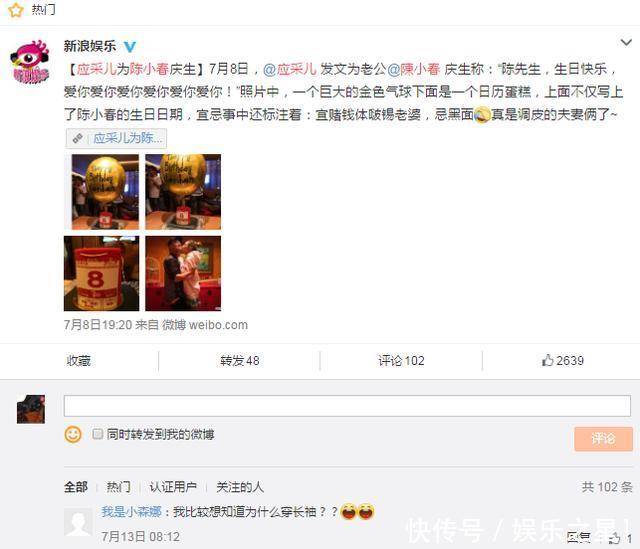Open commenter 我是小森娜 profile link
Viewport: 640px width, 549px height.
(132, 511)
